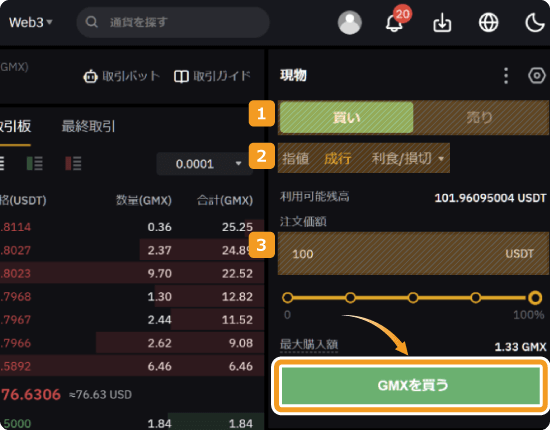Click the currency search field
This screenshot has height=430, width=550.
click(x=173, y=22)
